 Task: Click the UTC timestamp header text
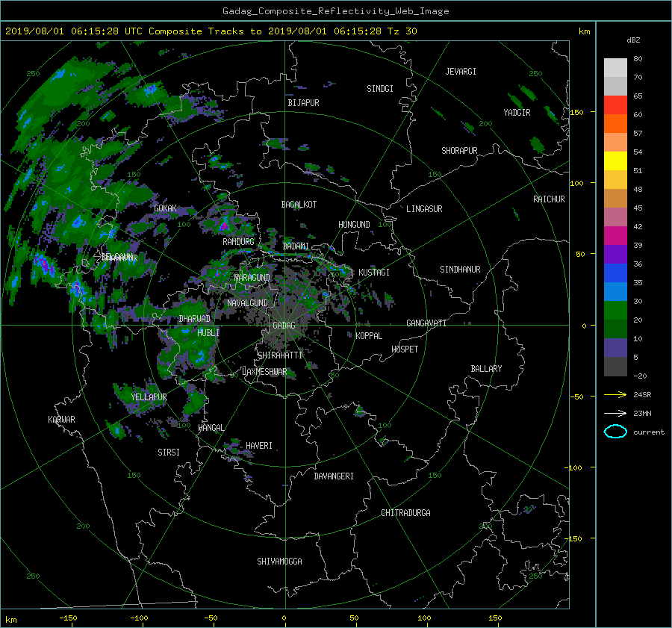[211, 31]
